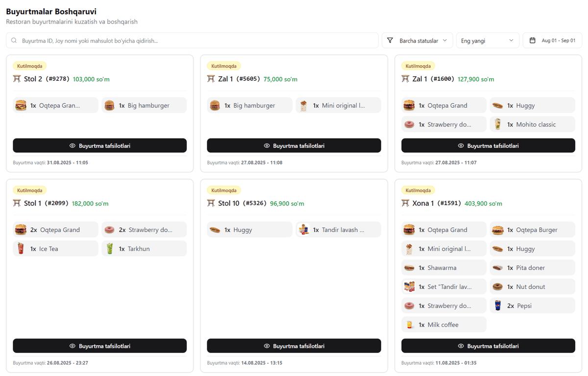Click the Ice Tea drink icon
588x376 pixels.
click(21, 249)
